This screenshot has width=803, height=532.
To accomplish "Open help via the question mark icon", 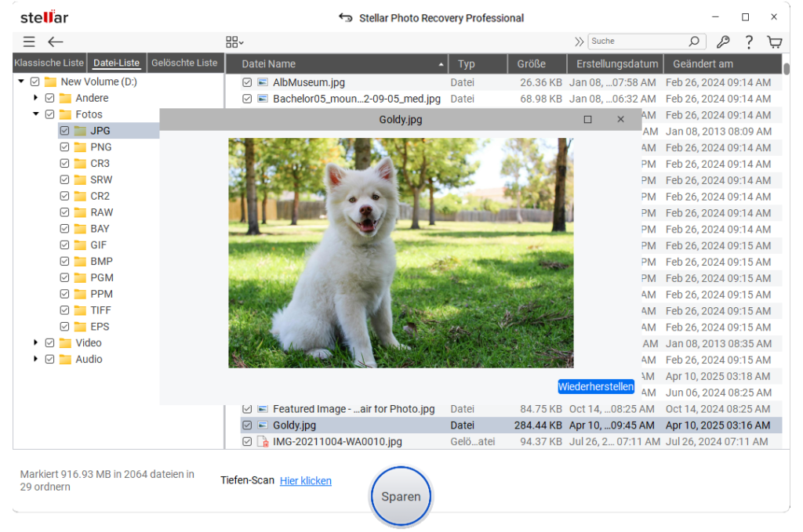I will click(748, 42).
